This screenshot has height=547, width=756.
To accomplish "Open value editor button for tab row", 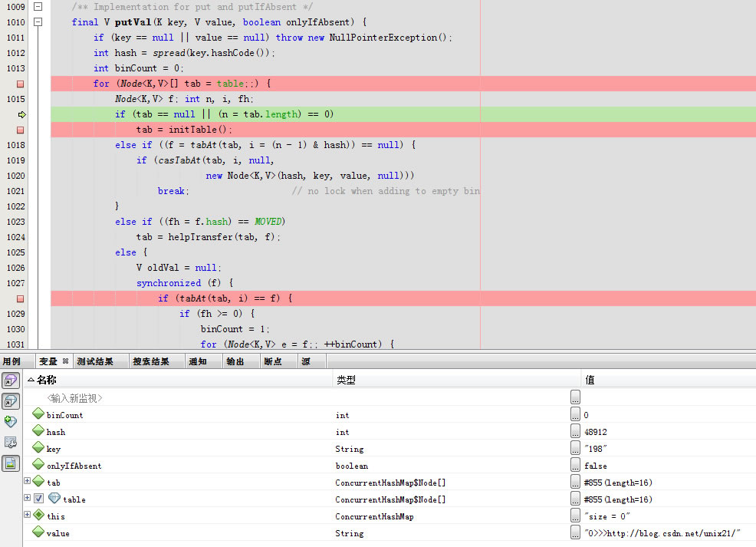I will [575, 482].
